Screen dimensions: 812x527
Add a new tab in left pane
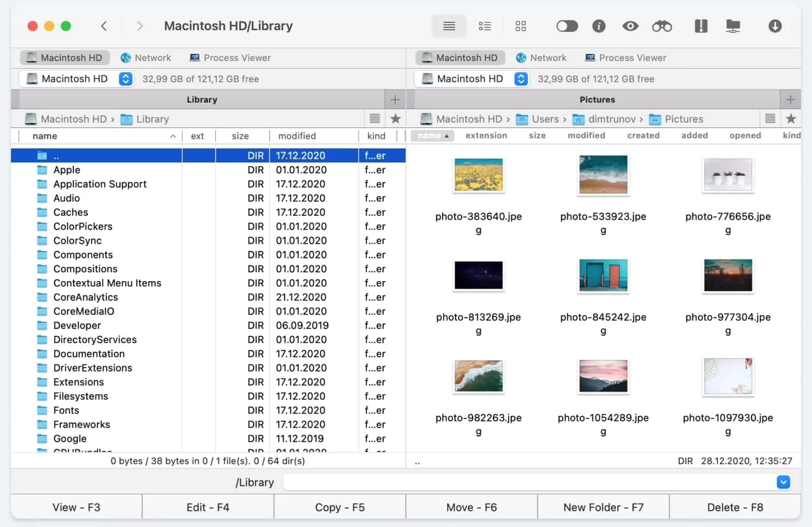tap(394, 99)
